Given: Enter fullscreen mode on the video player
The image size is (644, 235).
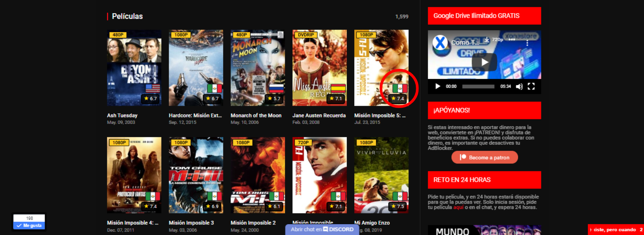Looking at the screenshot, I should click(x=531, y=87).
